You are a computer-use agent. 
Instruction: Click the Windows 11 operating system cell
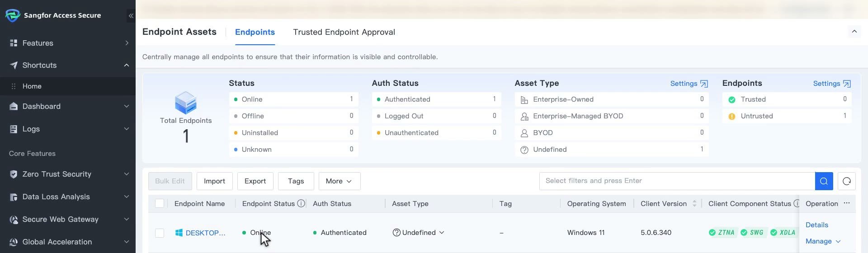(x=586, y=233)
